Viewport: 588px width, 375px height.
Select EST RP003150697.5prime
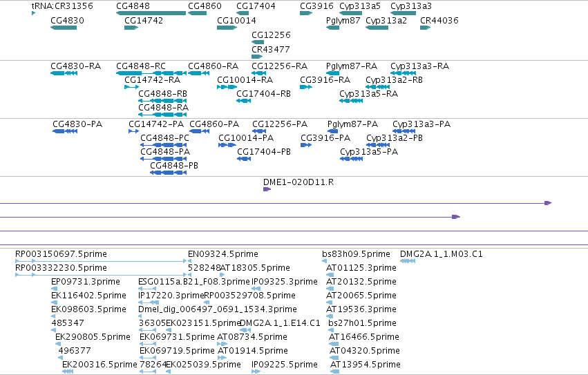[61, 254]
